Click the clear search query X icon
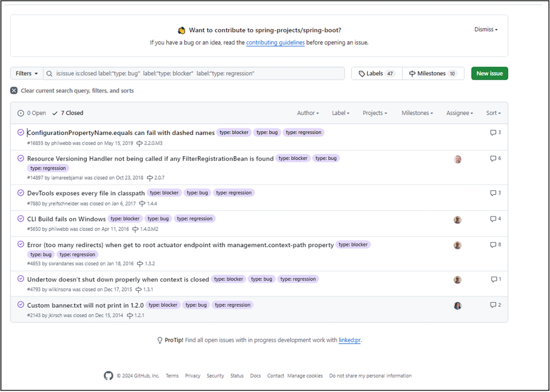 point(14,91)
